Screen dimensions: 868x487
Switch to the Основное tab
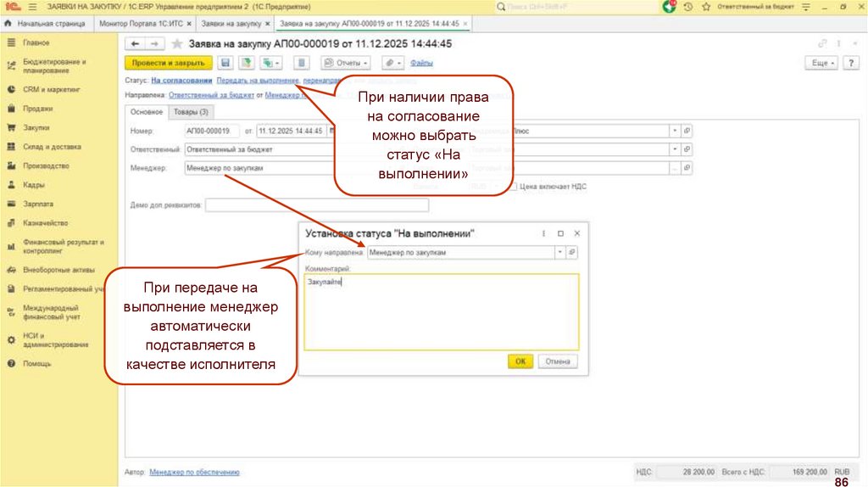click(x=146, y=112)
